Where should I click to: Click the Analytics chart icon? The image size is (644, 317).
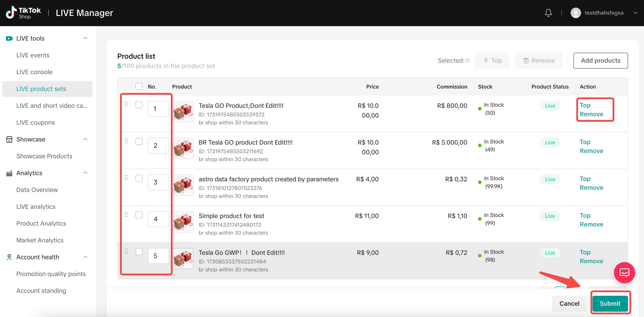point(9,173)
